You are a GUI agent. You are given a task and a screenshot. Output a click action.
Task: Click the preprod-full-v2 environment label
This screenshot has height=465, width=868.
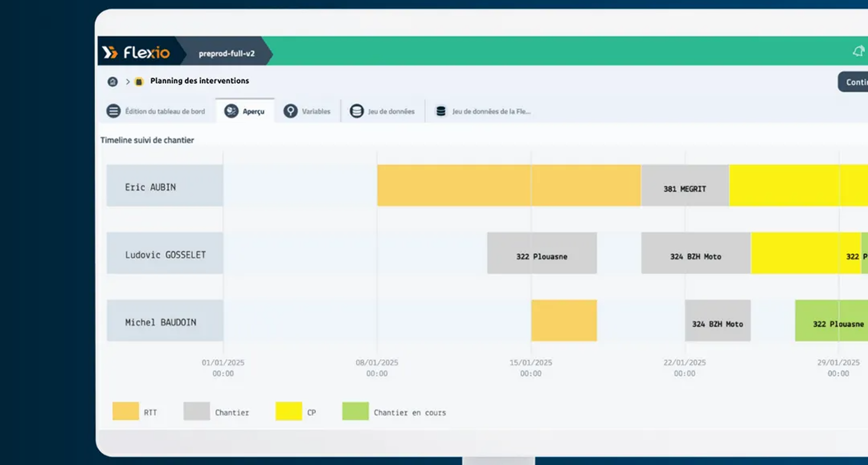[x=227, y=54]
